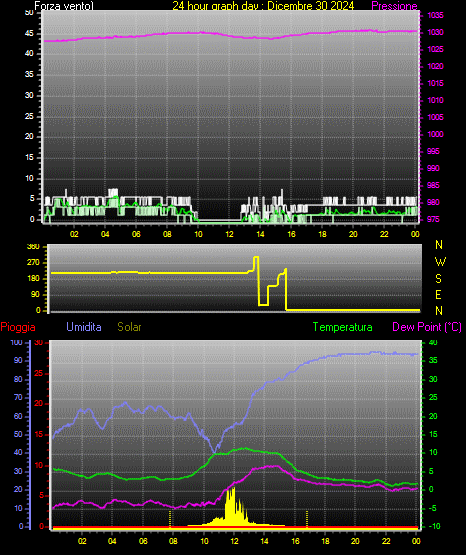Image resolution: width=466 pixels, height=555 pixels.
Task: Click hour 18 on wind chart axis
Action: [322, 234]
